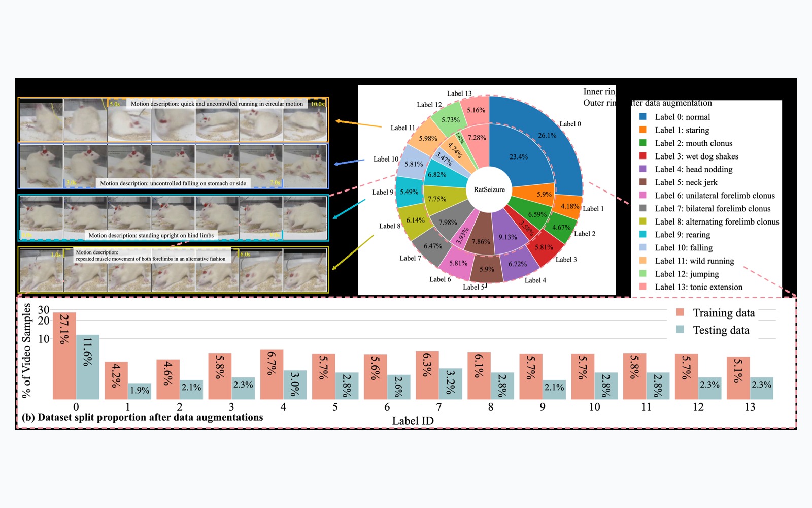Select "Label 13: tonic extension" in the legend
The image size is (812, 508).
point(698,287)
